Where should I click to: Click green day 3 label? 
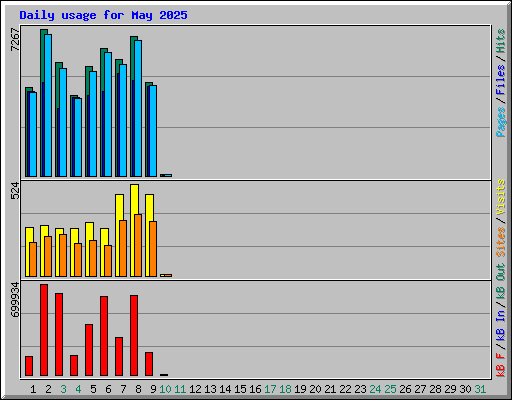click(x=63, y=389)
